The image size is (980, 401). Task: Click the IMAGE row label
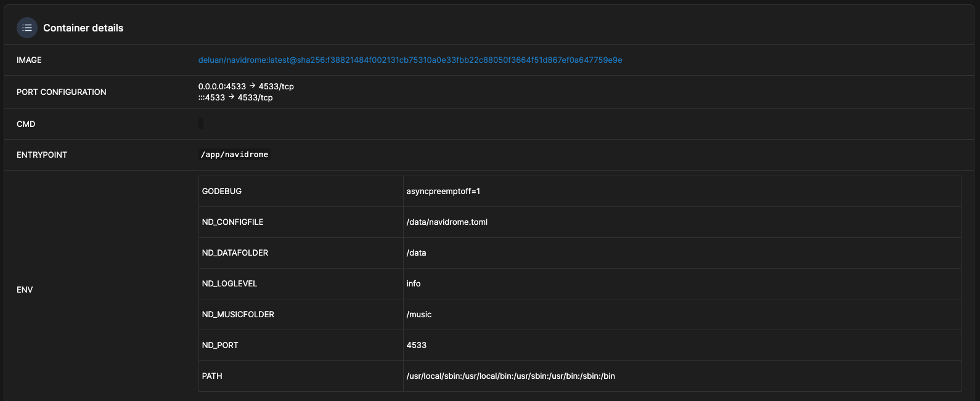(x=29, y=60)
